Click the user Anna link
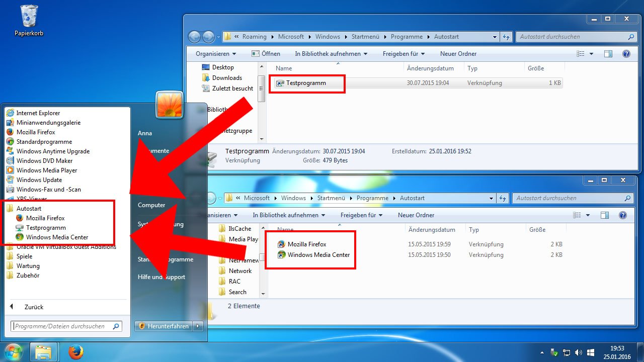This screenshot has height=362, width=644. click(x=145, y=133)
